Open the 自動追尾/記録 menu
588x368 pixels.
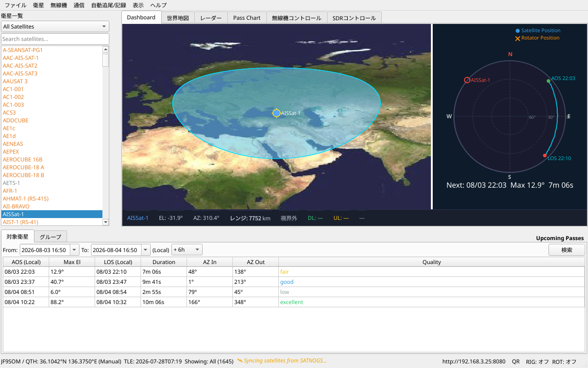[x=108, y=5]
